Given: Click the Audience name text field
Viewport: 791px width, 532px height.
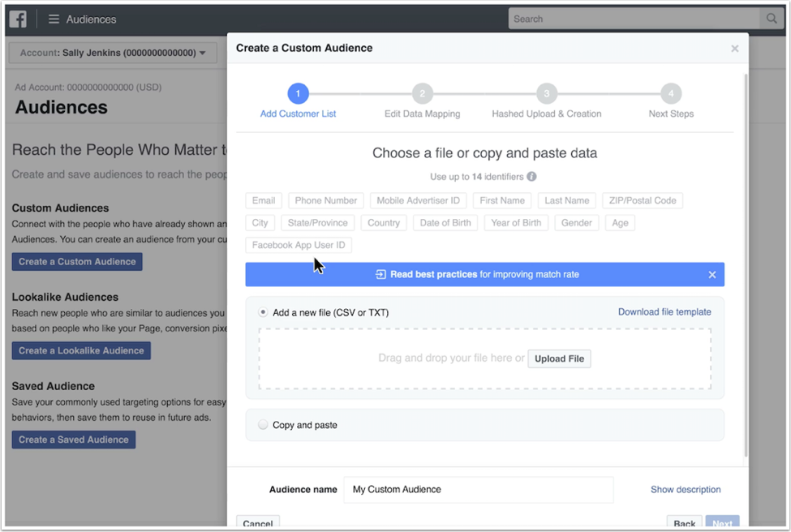Looking at the screenshot, I should 478,490.
